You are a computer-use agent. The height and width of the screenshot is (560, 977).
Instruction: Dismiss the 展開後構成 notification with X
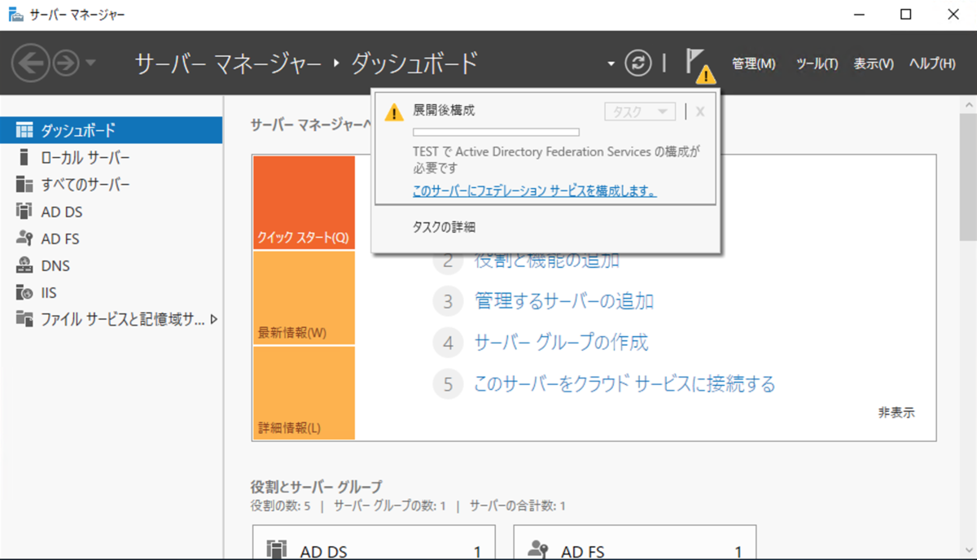tap(699, 112)
